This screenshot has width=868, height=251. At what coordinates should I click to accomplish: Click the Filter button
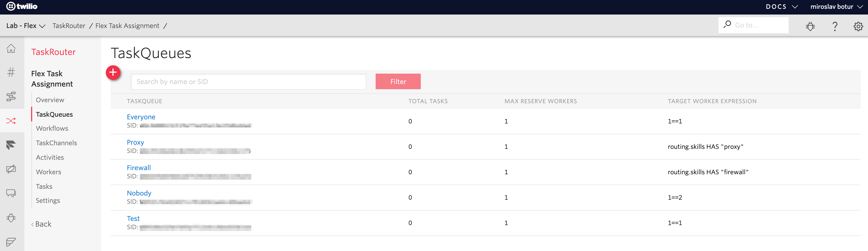pyautogui.click(x=398, y=81)
